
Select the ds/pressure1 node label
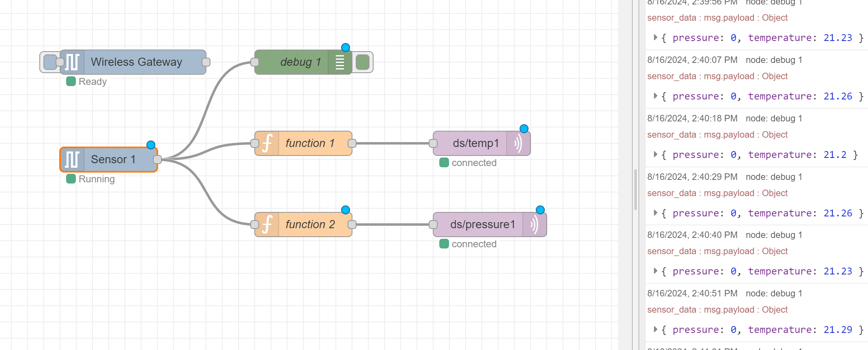point(482,225)
